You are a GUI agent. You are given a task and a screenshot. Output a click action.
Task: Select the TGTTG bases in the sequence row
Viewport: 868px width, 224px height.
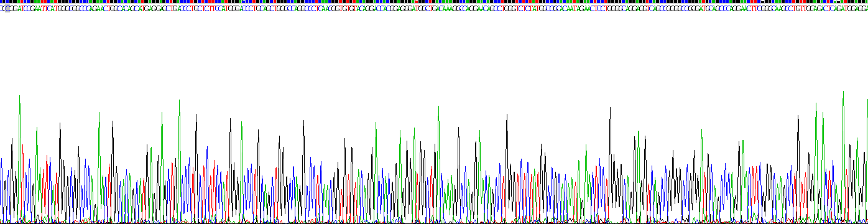coord(801,9)
